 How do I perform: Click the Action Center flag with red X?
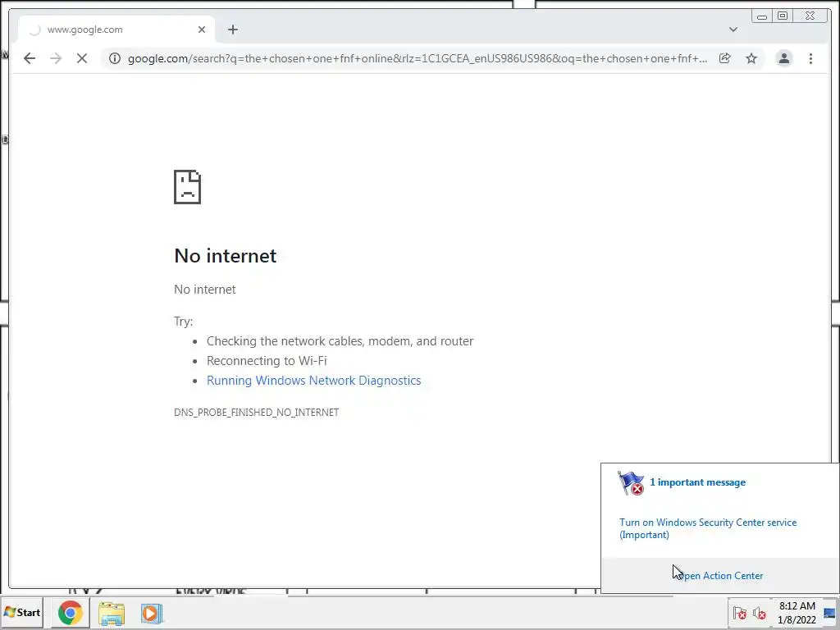(631, 482)
